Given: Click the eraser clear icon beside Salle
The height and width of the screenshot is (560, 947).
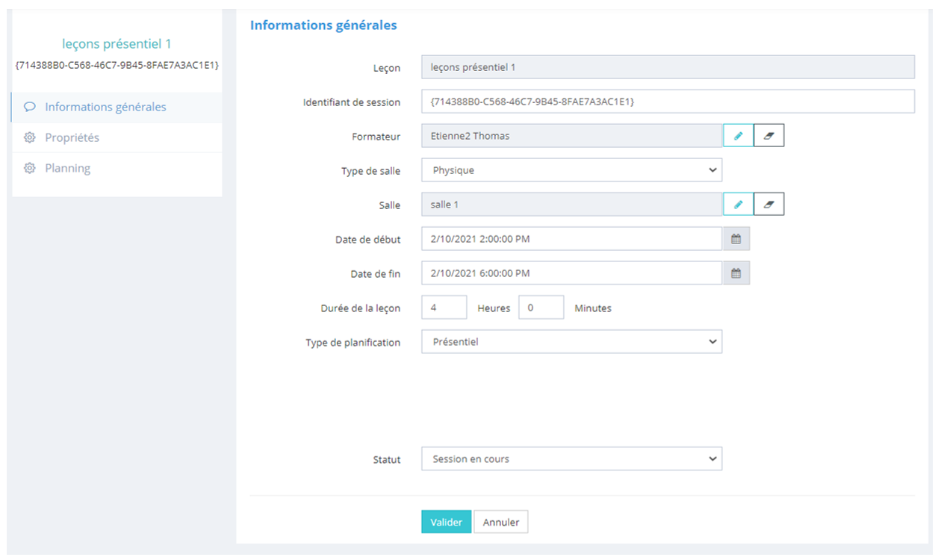Looking at the screenshot, I should point(769,205).
